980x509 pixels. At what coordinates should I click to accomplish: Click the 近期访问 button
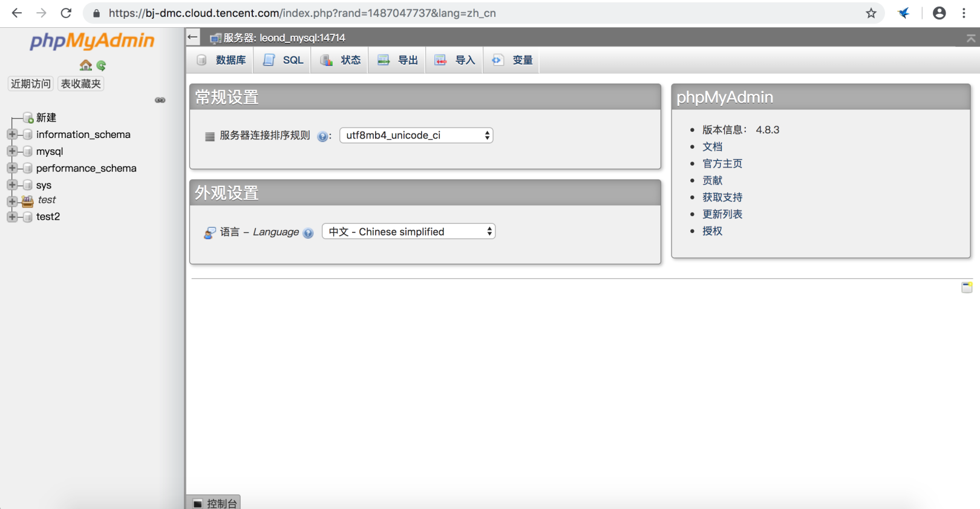coord(31,84)
